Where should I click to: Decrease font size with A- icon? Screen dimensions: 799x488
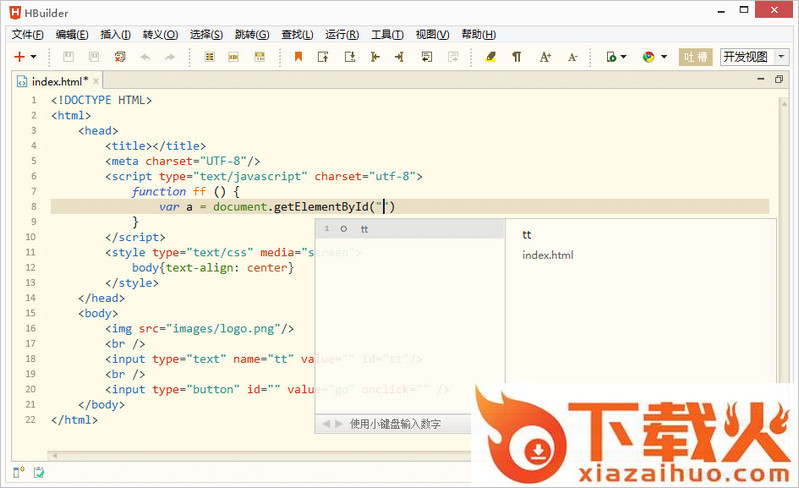pos(573,57)
